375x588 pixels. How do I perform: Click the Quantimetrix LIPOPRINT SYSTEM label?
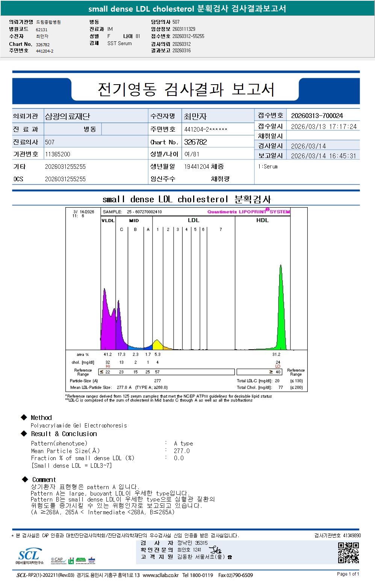click(x=249, y=212)
